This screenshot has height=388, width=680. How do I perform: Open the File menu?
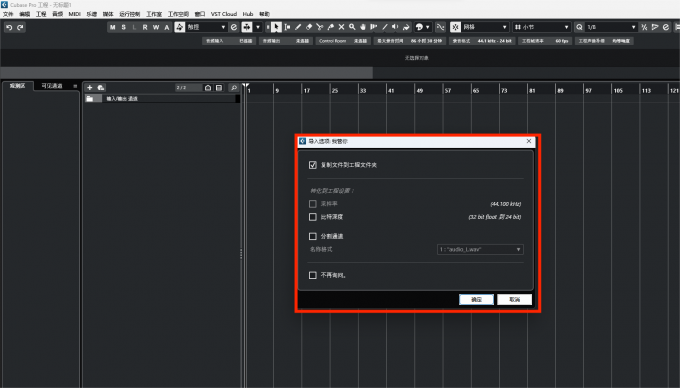(8, 14)
